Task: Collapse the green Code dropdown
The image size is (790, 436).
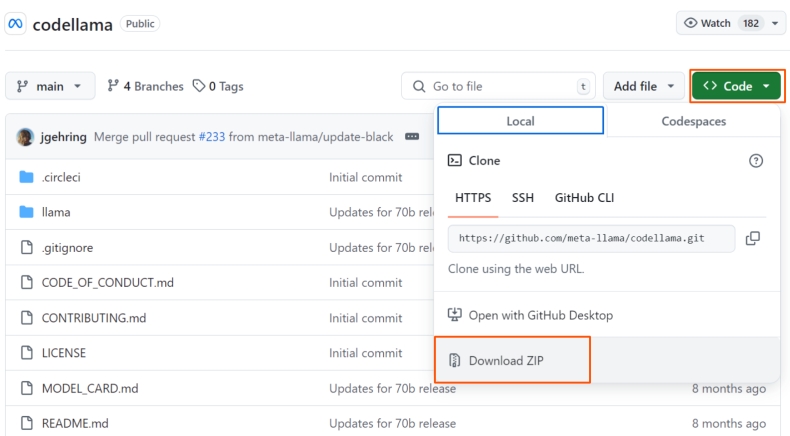Action: (x=736, y=86)
